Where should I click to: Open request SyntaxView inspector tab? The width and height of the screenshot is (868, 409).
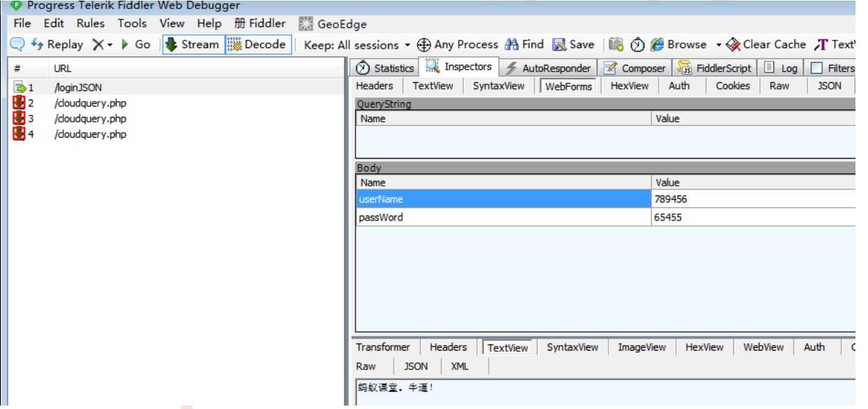pos(499,86)
